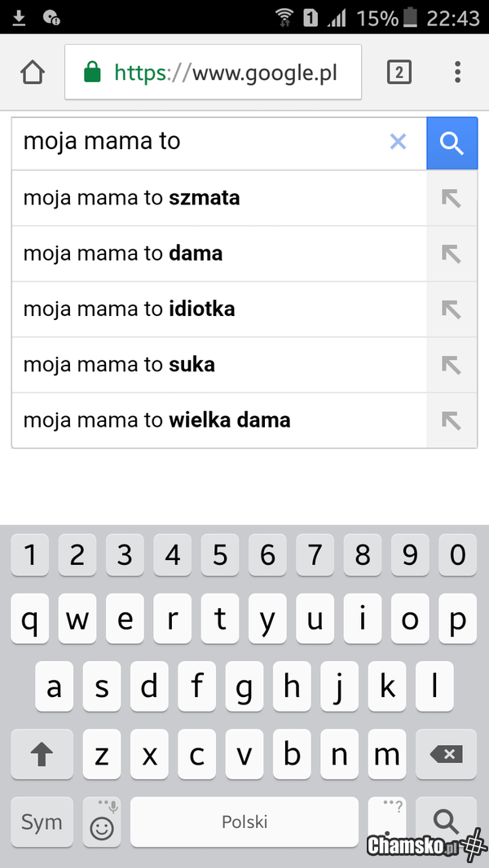Fill query with the 'dama' suggestion arrow
The image size is (489, 868).
point(451,254)
